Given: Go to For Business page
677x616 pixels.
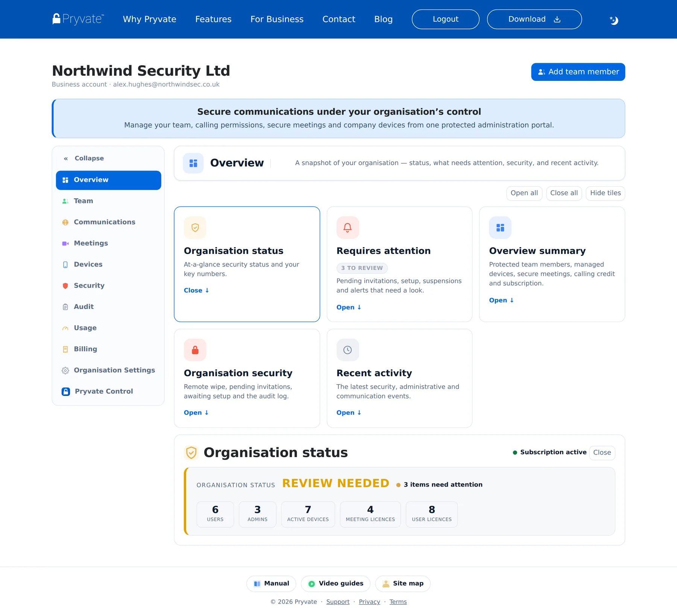Looking at the screenshot, I should pyautogui.click(x=277, y=19).
